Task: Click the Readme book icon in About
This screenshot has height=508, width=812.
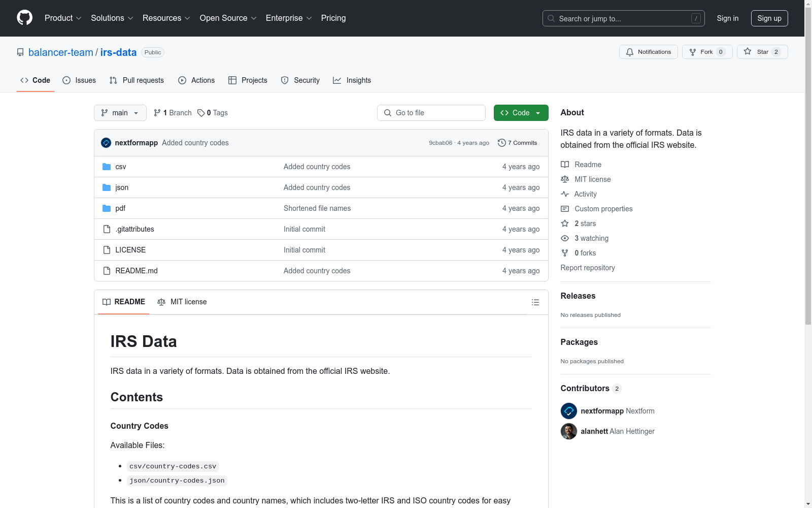Action: tap(565, 165)
